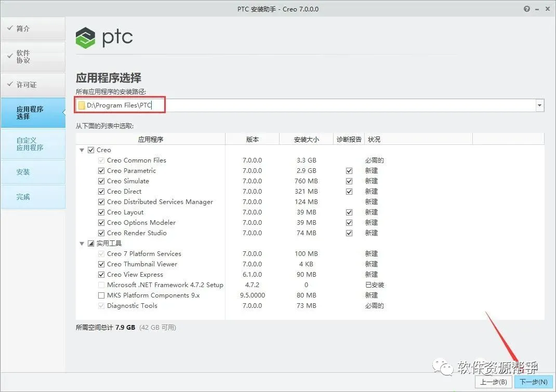Screen dimensions: 556x392
Task: Click the 已安装 status text
Action: click(x=375, y=285)
